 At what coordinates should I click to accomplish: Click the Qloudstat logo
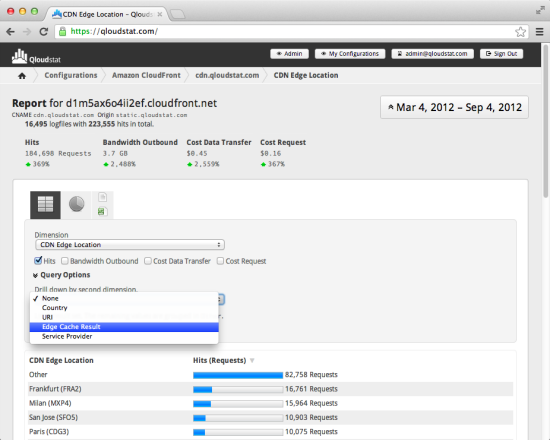tap(36, 56)
